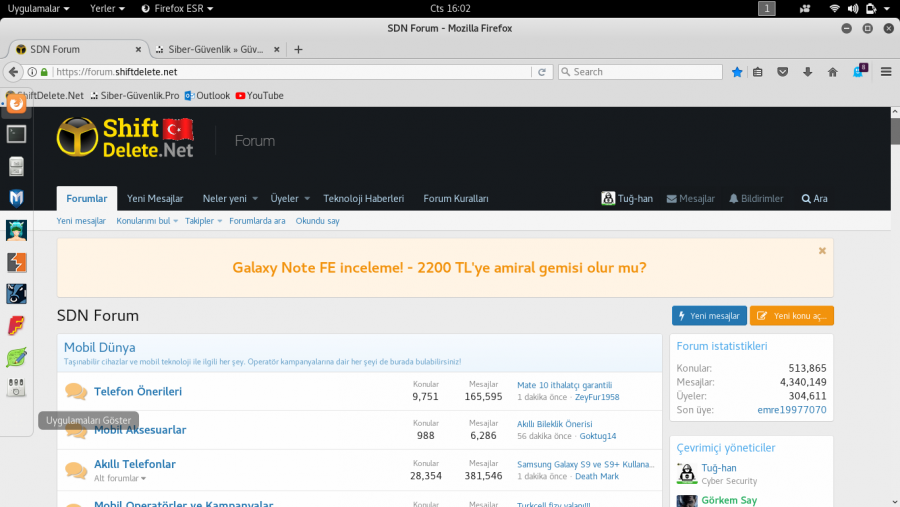Go to Firefox home page icon
Image resolution: width=900 pixels, height=507 pixels.
[x=832, y=72]
